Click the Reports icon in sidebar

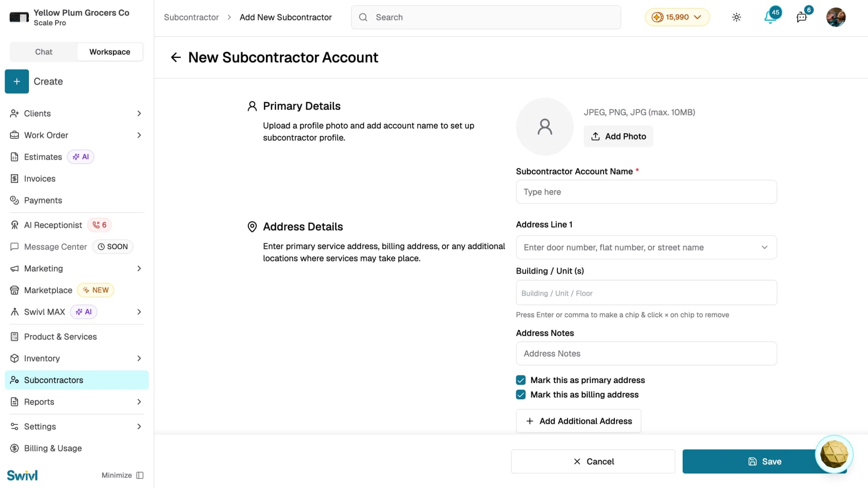coord(14,402)
